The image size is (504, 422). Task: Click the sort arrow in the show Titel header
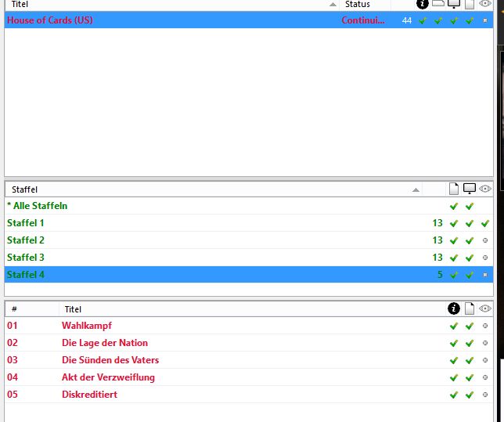(x=333, y=5)
